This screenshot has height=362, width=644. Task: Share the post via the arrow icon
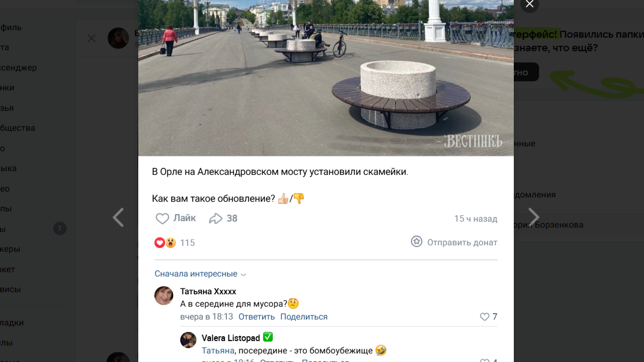[216, 218]
